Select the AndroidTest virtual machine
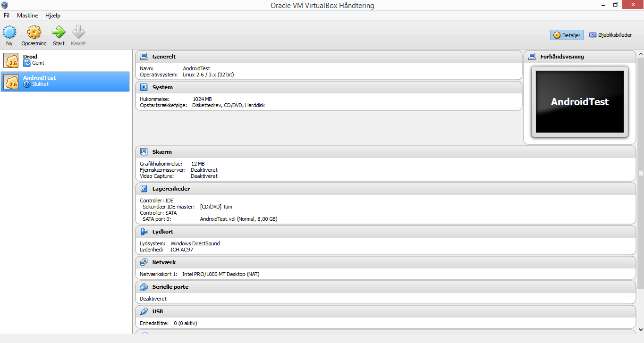Image resolution: width=644 pixels, height=343 pixels. pos(65,82)
